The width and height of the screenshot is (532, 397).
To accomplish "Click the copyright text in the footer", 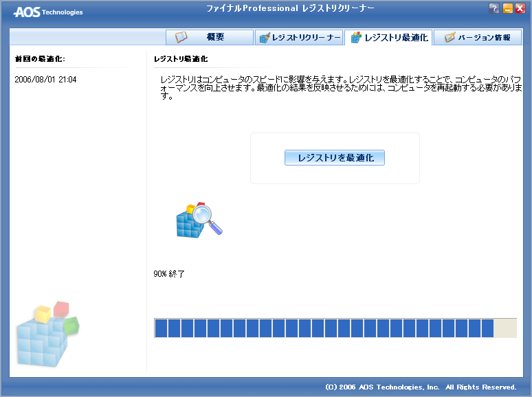I will (x=421, y=387).
